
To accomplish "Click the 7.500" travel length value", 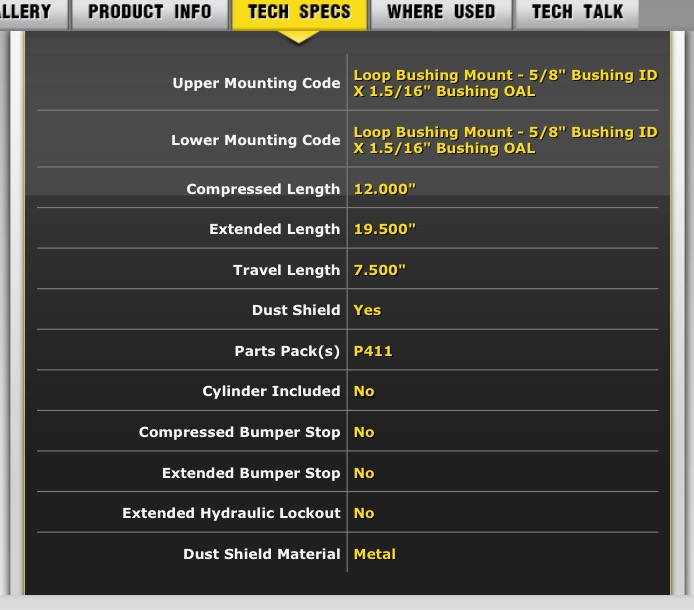I will (x=380, y=270).
